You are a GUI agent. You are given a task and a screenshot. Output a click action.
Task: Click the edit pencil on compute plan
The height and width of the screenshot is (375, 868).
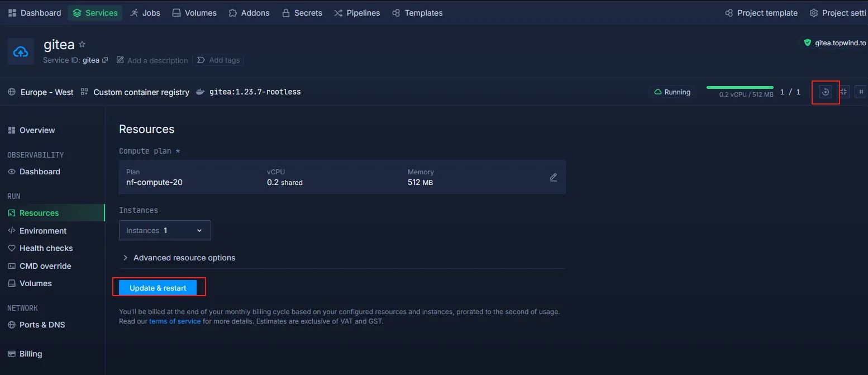click(x=554, y=177)
